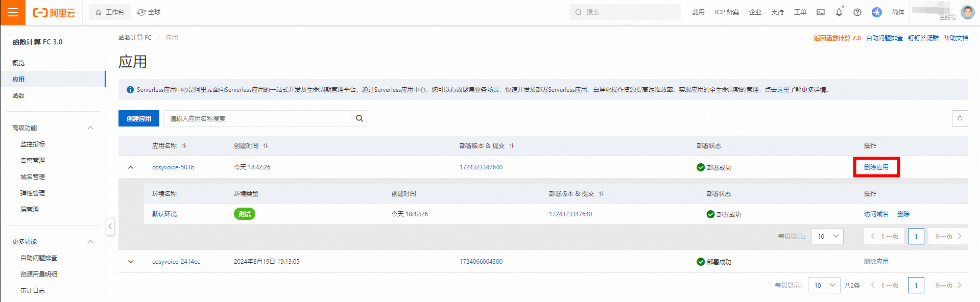
Task: Open the 工单 menu
Action: coord(800,12)
